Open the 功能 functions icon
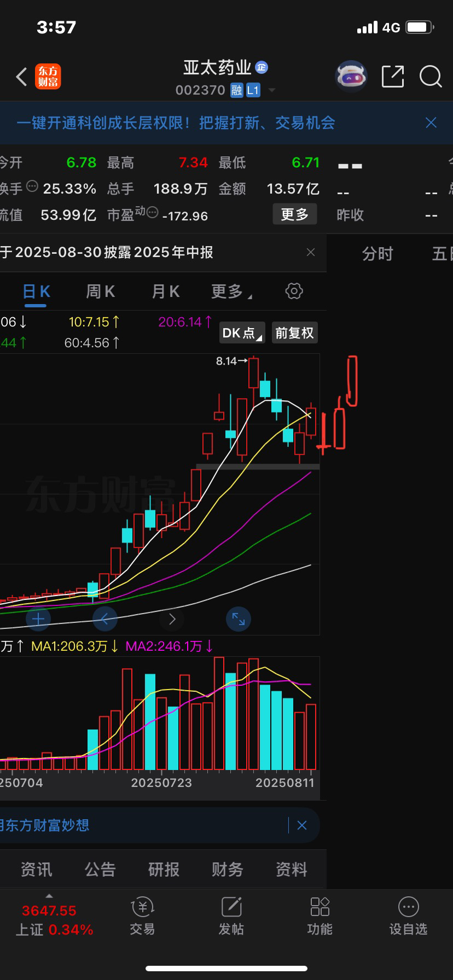Screen dimensions: 453x980 pyautogui.click(x=320, y=917)
